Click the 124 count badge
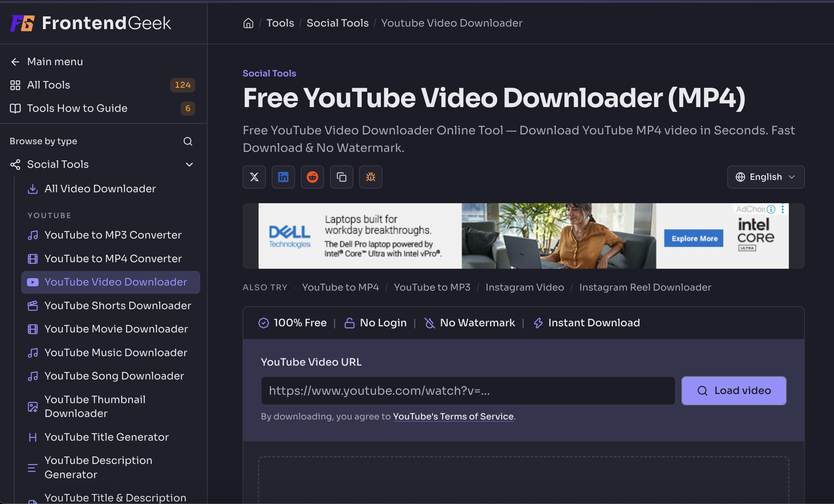 pyautogui.click(x=183, y=85)
